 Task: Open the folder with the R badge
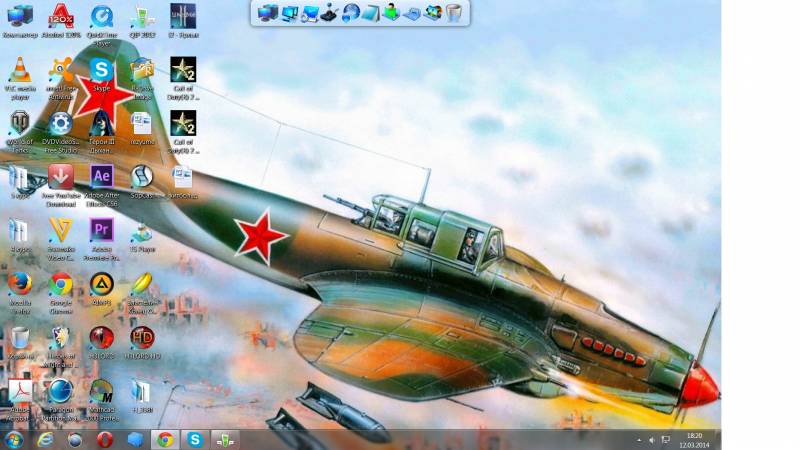tap(142, 70)
